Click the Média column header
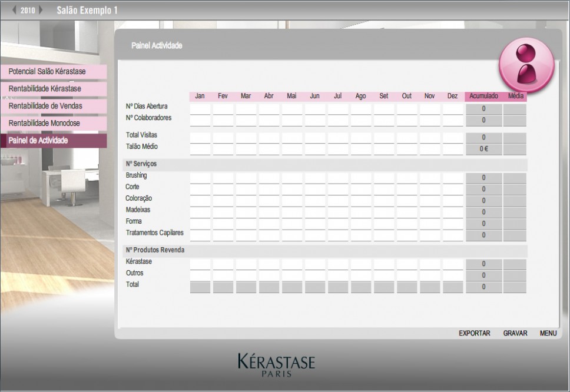Screen dimensions: 570x392 (515, 96)
